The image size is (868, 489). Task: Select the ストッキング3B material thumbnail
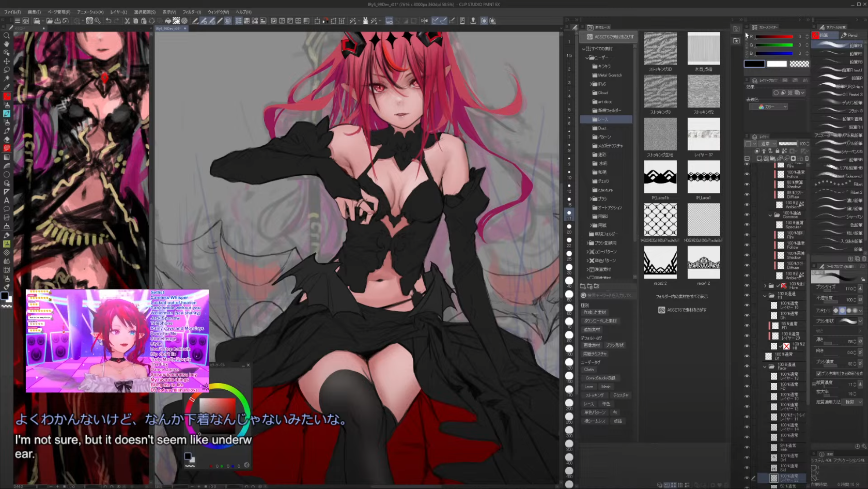point(660,49)
